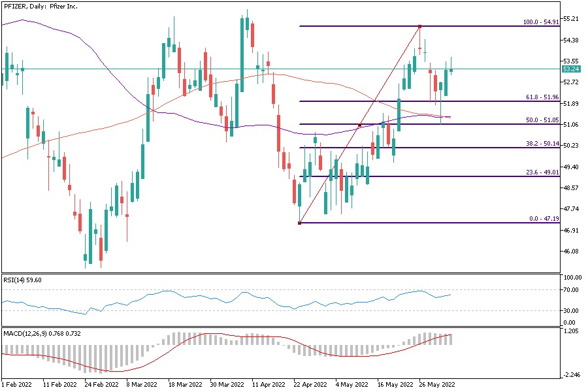Click the Fibonacci trendline midpoint handle

(359, 125)
